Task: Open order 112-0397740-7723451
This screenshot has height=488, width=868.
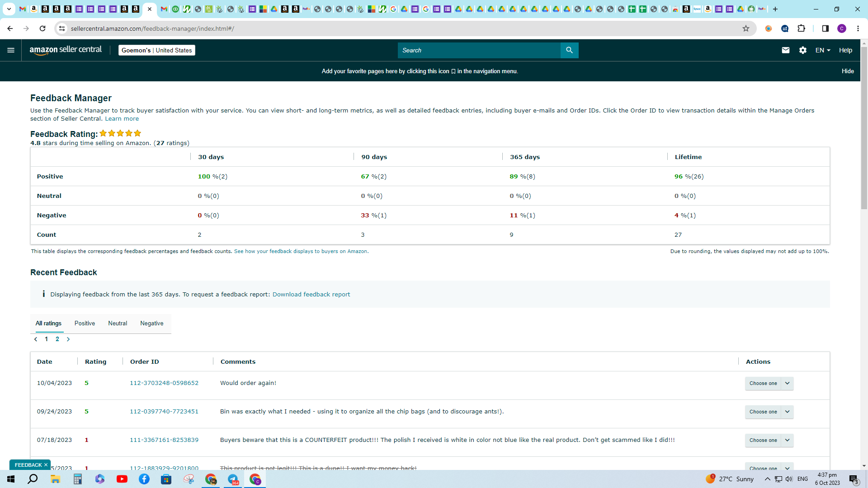Action: (x=164, y=412)
